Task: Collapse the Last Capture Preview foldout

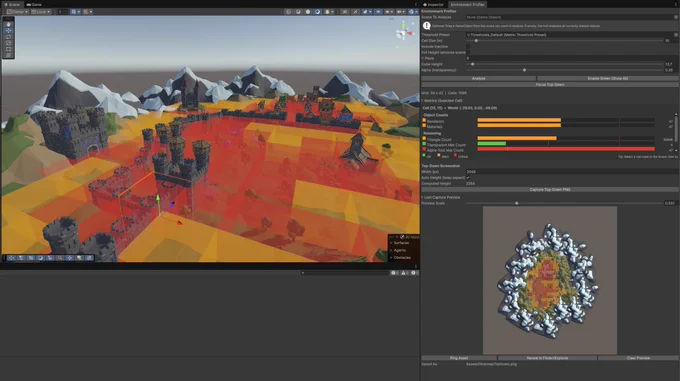Action: [441, 197]
